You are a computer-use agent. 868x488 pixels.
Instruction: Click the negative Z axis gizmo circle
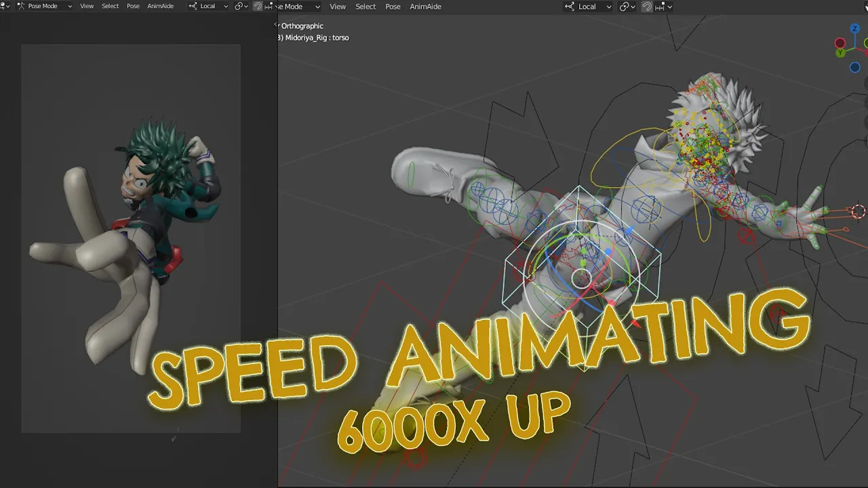click(x=855, y=67)
